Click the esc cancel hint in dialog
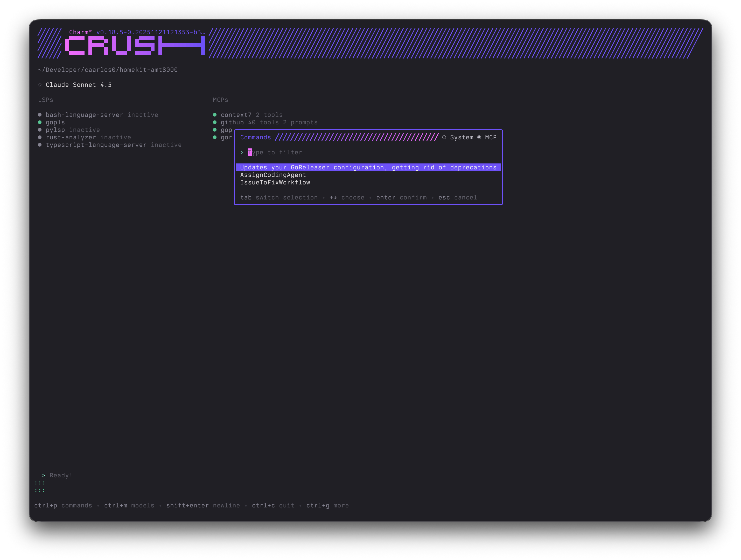 pyautogui.click(x=457, y=197)
